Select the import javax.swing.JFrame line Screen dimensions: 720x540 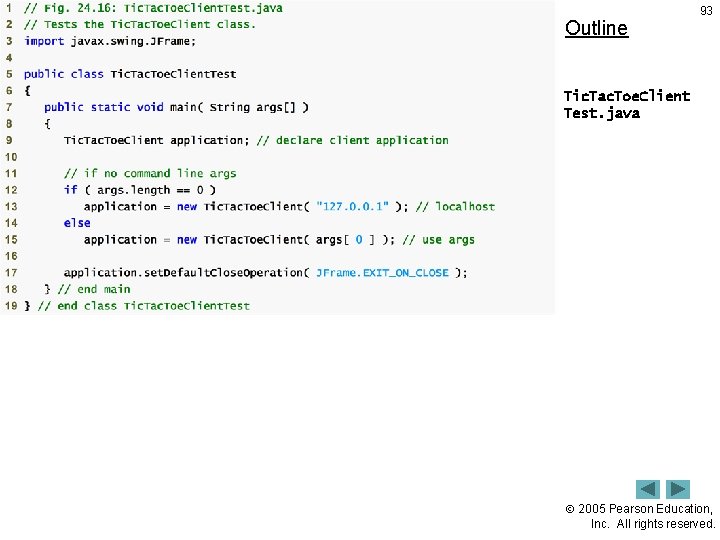[x=110, y=41]
